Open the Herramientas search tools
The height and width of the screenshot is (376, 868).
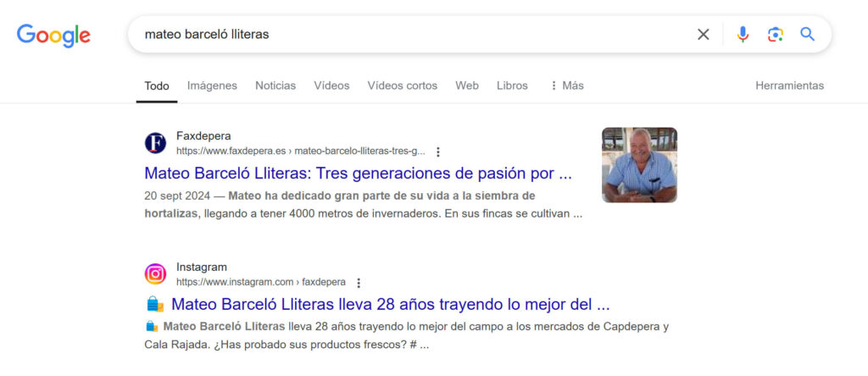tap(789, 86)
